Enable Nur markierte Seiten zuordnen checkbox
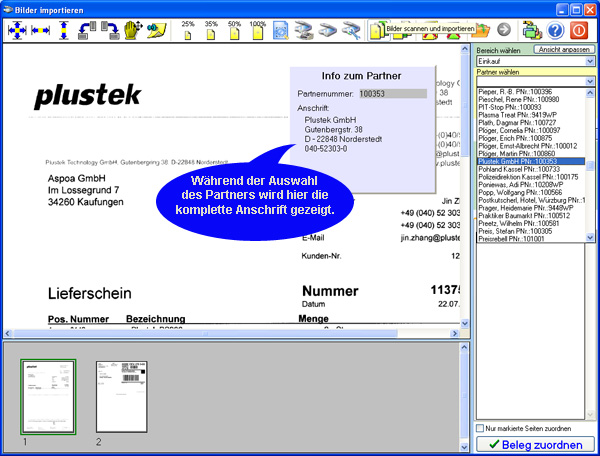Viewport: 600px width, 456px height. [x=479, y=428]
